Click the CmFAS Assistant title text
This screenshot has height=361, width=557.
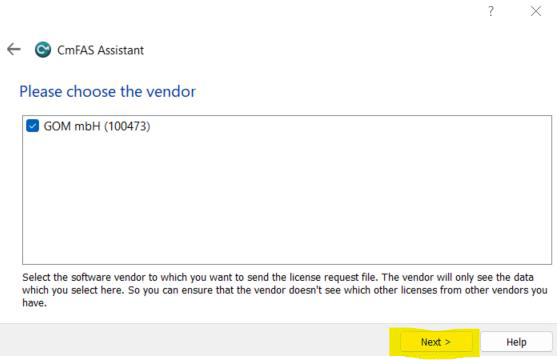coord(101,50)
